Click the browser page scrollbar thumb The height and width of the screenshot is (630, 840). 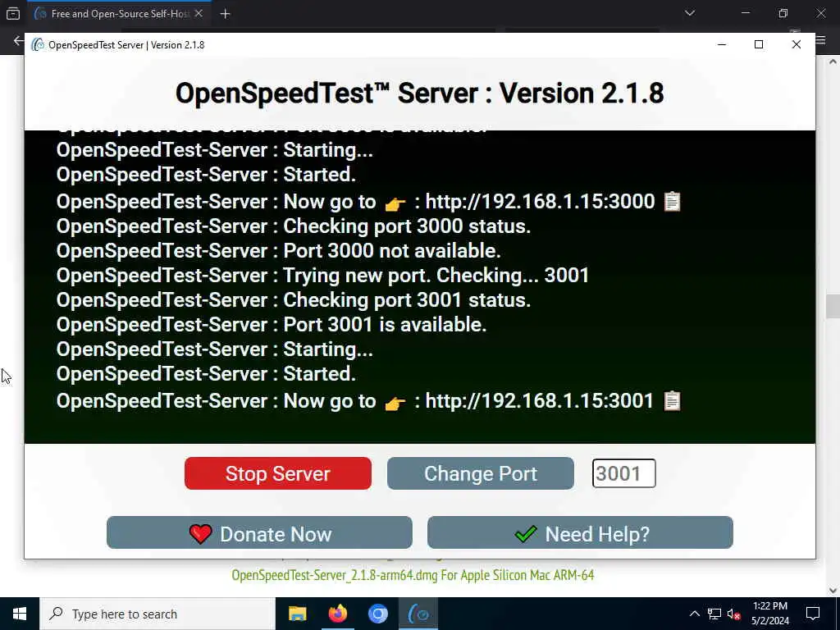tap(833, 307)
